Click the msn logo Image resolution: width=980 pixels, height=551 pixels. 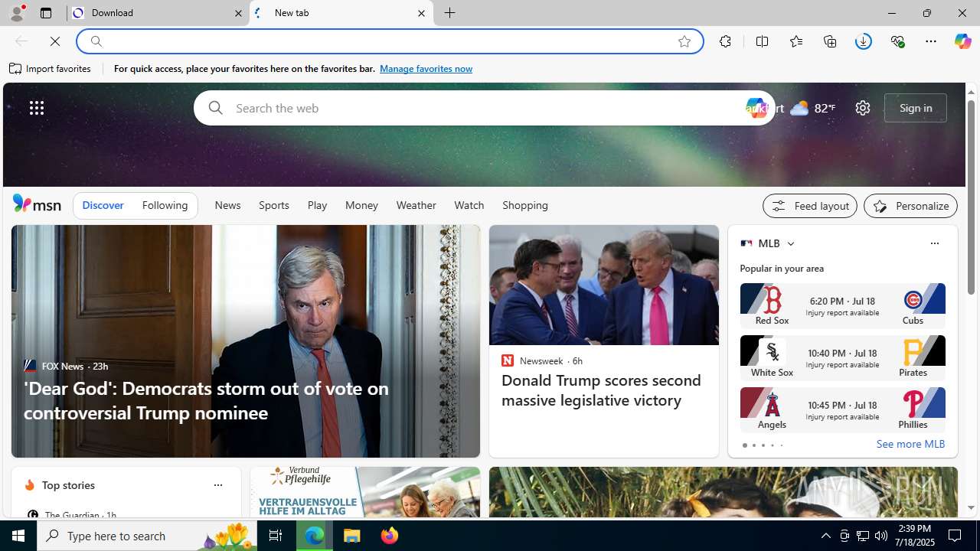pyautogui.click(x=37, y=204)
